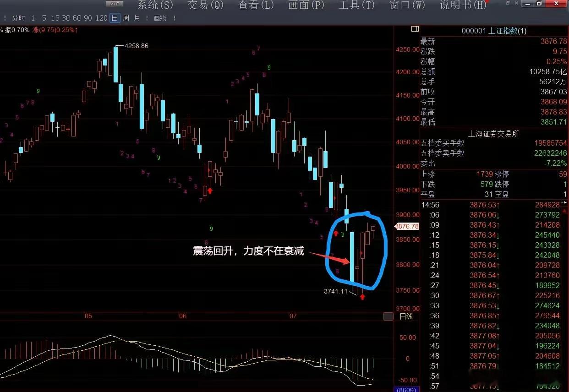Screen dimensions: 569x392
Task: Click the small square icon above price axis
Action: [415, 29]
